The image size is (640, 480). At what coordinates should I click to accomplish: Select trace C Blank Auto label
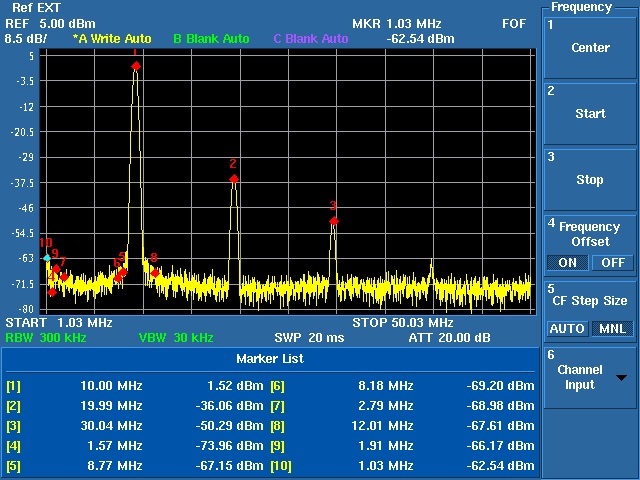(x=311, y=39)
